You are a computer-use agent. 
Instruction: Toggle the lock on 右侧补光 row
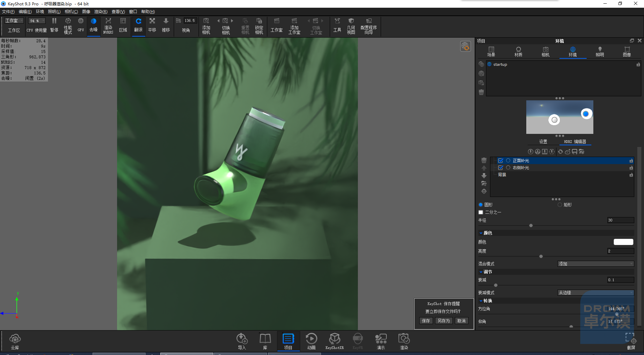631,168
